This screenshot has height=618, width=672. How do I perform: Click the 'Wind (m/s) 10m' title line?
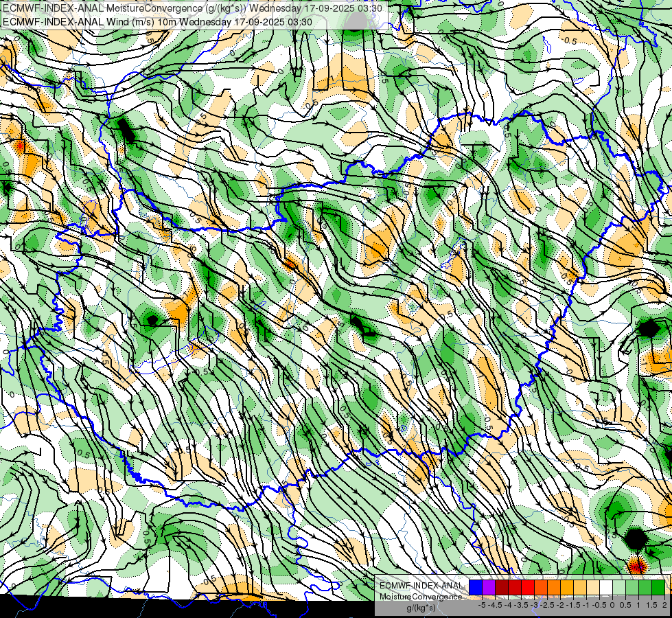pos(157,22)
